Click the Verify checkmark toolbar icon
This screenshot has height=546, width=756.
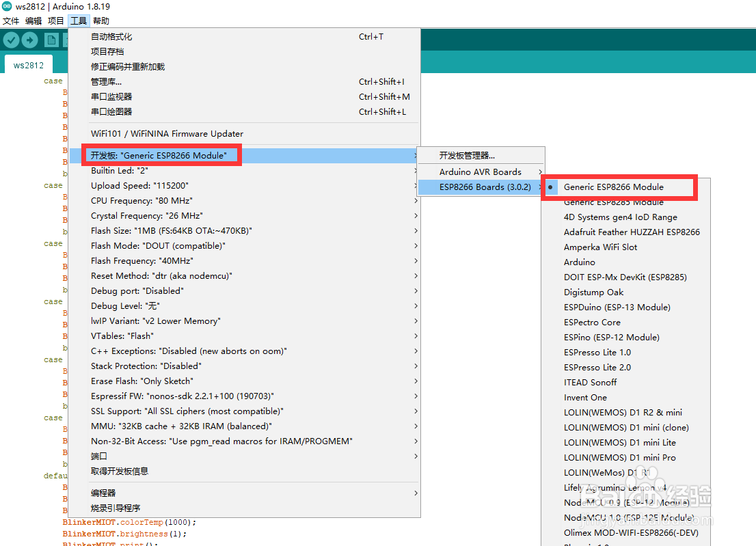coord(11,40)
